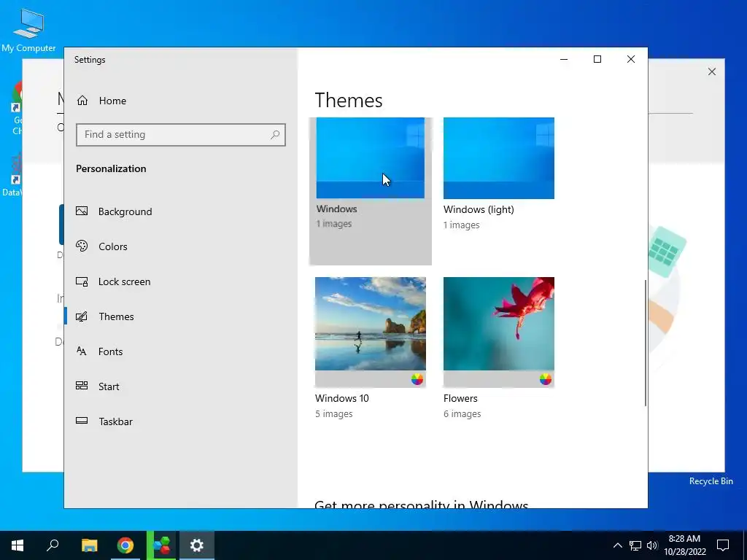This screenshot has height=560, width=747.
Task: Click the 'Windows (light)' theme label
Action: 479,209
